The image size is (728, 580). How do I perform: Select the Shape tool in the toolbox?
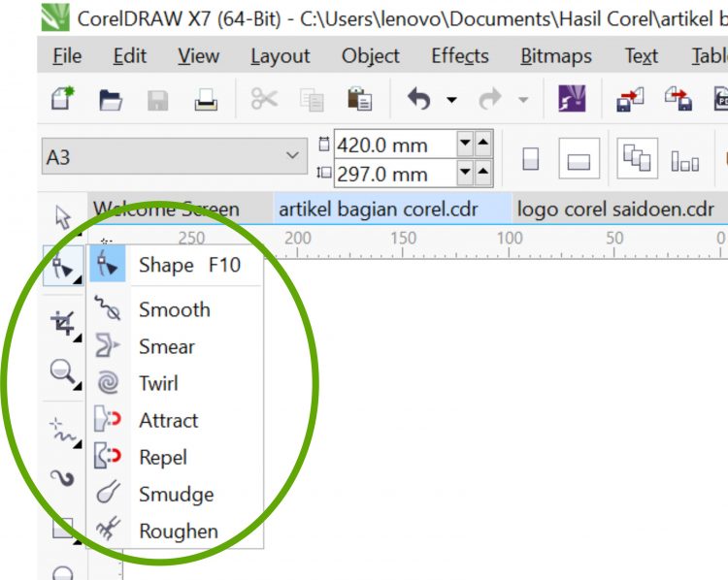pyautogui.click(x=63, y=267)
